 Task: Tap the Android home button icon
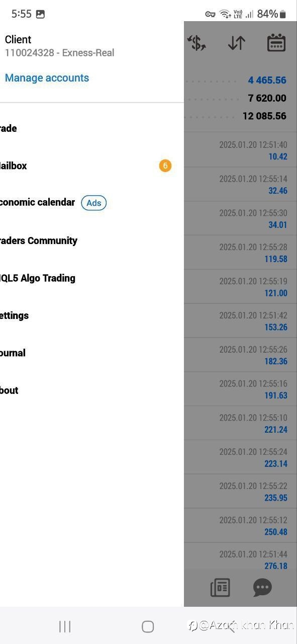(148, 626)
